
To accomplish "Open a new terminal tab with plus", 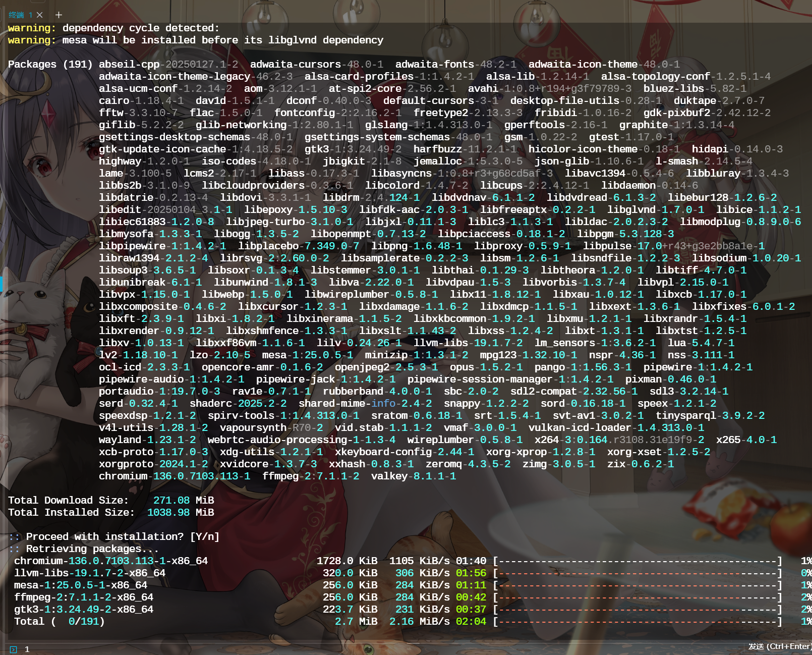I will pyautogui.click(x=59, y=15).
